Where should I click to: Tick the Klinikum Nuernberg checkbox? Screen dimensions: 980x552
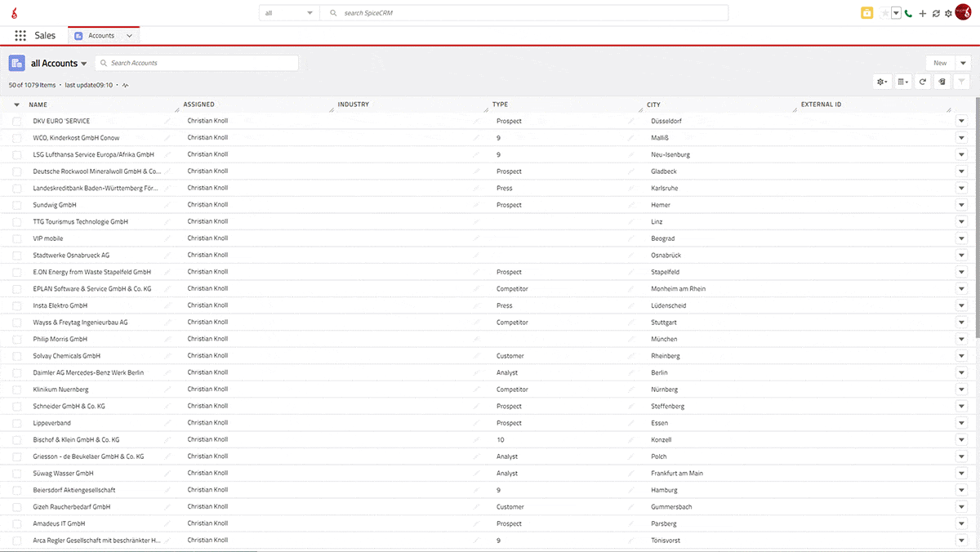(x=16, y=390)
